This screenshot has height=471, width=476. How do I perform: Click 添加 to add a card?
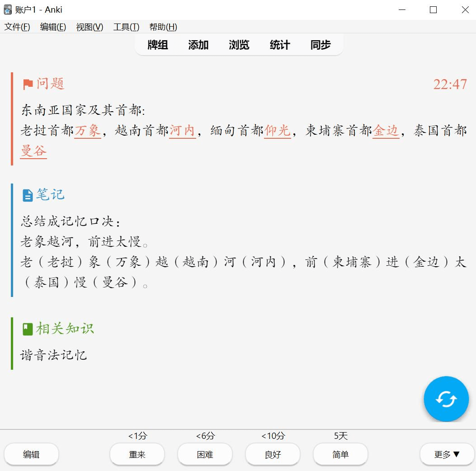pos(198,45)
